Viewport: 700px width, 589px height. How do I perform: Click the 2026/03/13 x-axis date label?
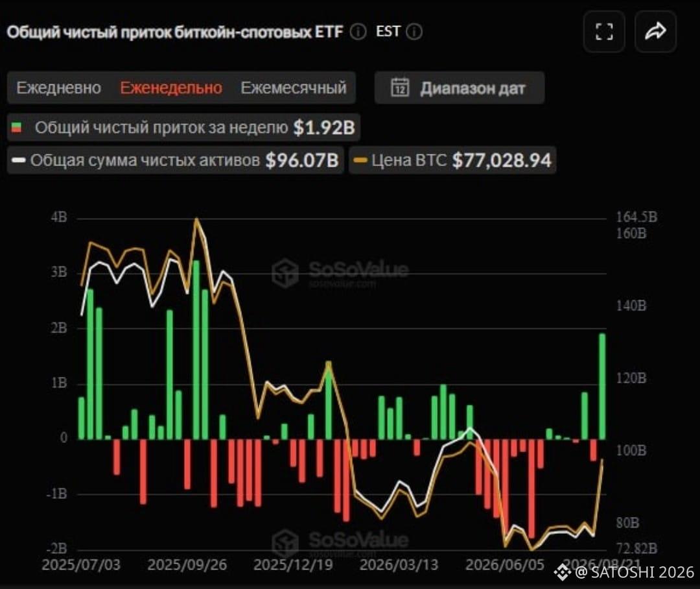click(399, 565)
